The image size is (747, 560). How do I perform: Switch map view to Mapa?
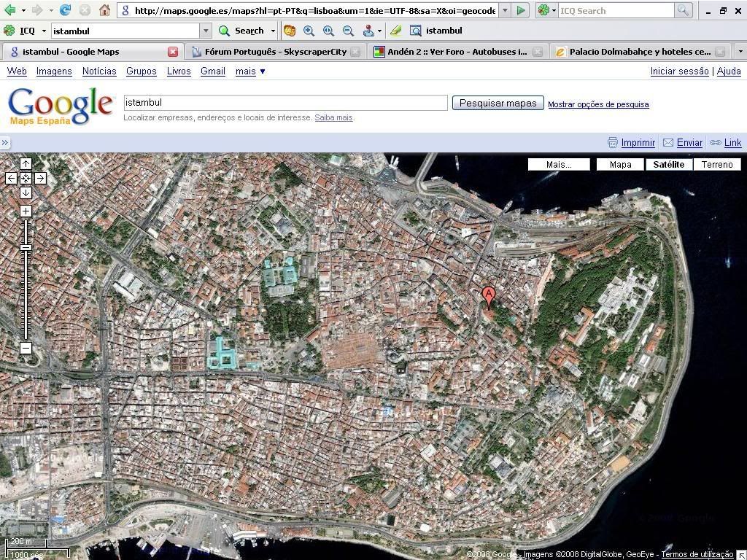pyautogui.click(x=620, y=165)
